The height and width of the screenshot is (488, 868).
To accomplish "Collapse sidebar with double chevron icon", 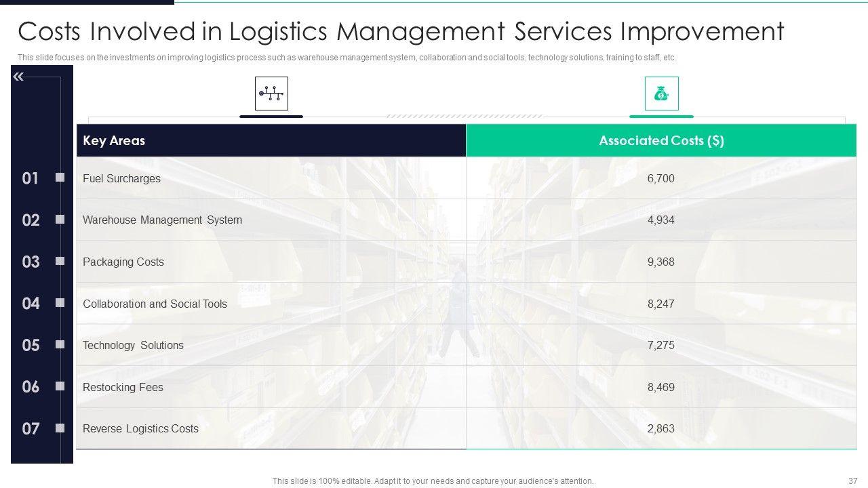I will tap(18, 77).
